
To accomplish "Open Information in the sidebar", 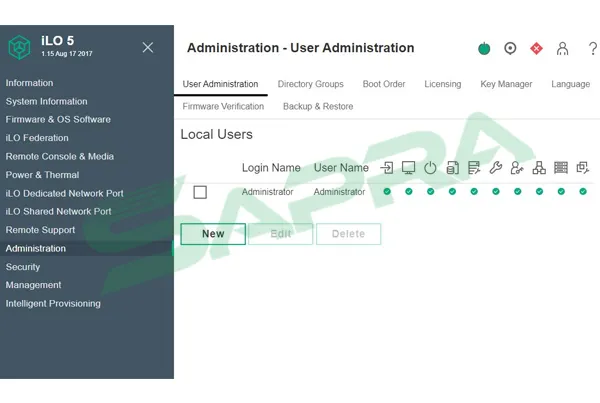I will tap(29, 83).
